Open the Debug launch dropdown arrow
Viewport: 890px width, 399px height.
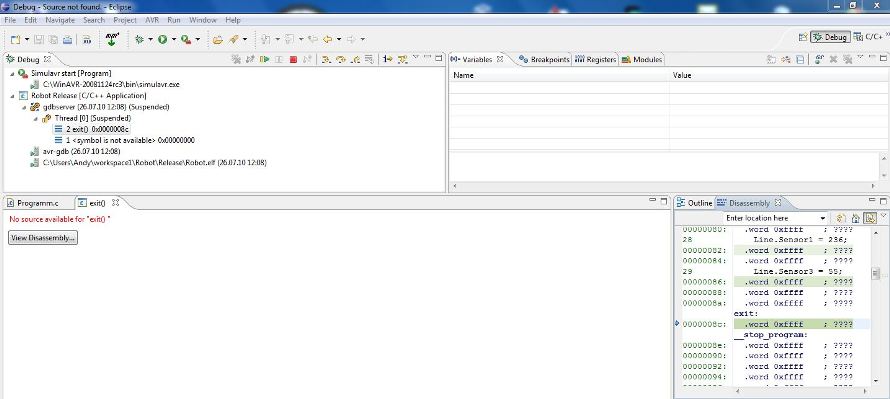[x=150, y=39]
